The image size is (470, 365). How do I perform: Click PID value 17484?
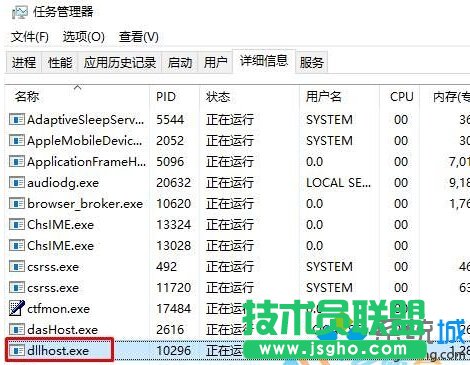pos(174,309)
